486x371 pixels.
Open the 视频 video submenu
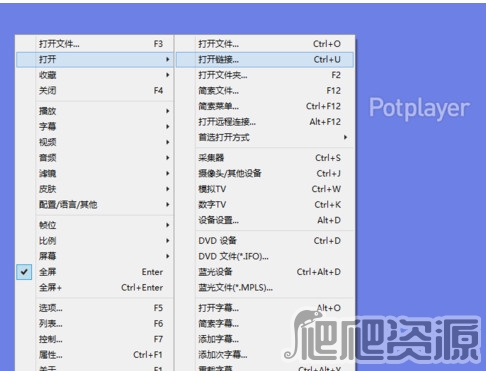click(95, 142)
